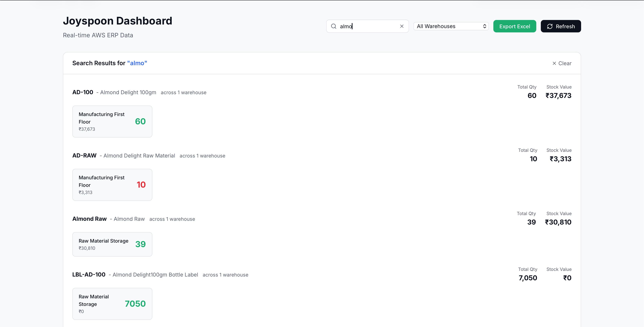Click the refresh arrows icon
644x327 pixels.
click(x=549, y=26)
